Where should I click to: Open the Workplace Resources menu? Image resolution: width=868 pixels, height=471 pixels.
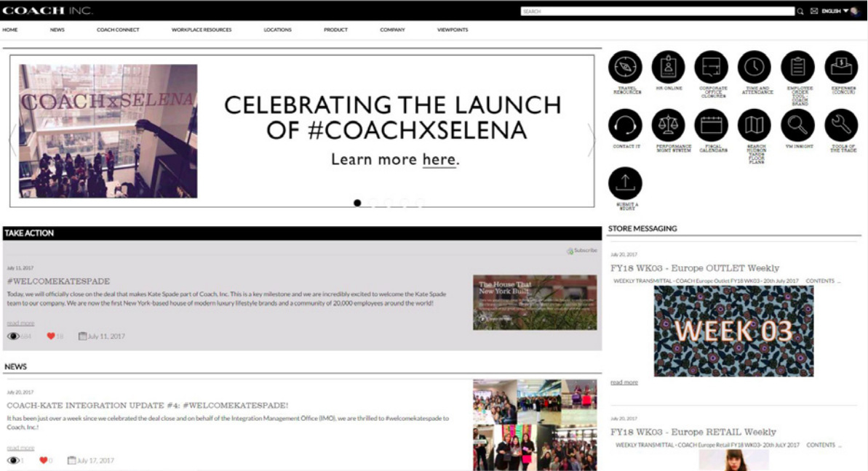point(202,30)
